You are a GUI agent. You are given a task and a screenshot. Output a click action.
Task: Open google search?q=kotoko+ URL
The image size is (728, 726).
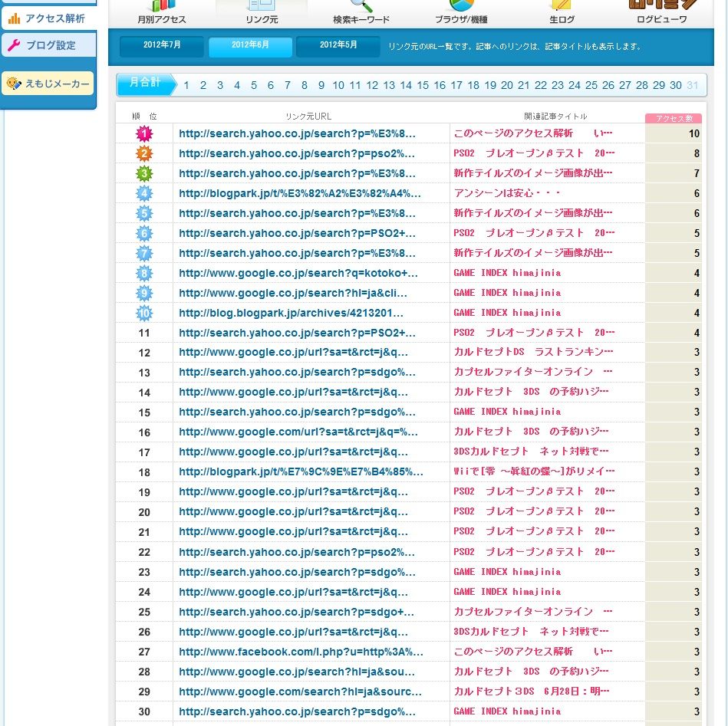tap(298, 273)
